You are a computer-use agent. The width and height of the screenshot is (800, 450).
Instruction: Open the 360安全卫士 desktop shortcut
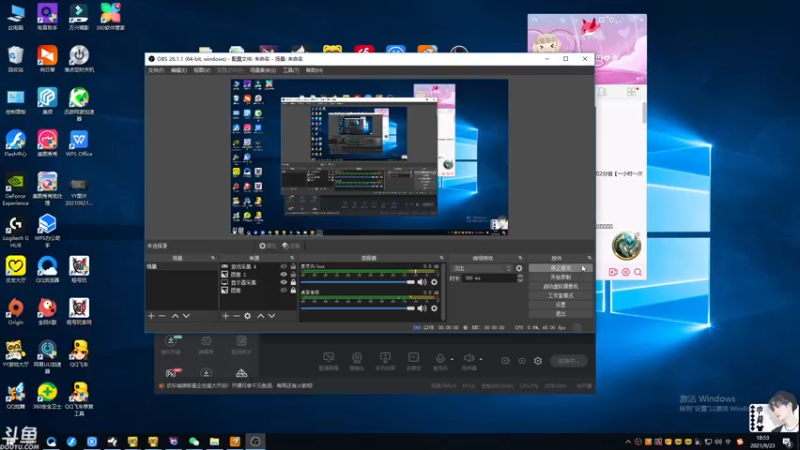coord(47,396)
